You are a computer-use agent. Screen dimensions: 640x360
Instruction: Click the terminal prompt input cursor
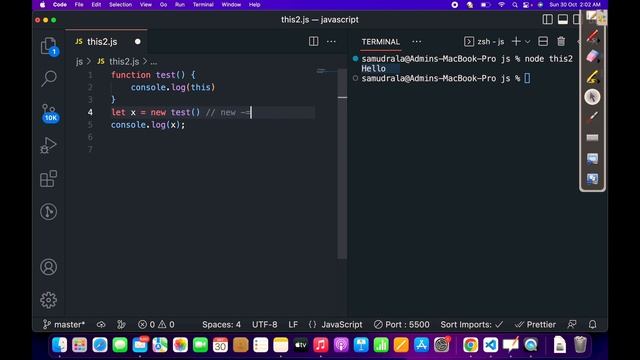click(527, 78)
